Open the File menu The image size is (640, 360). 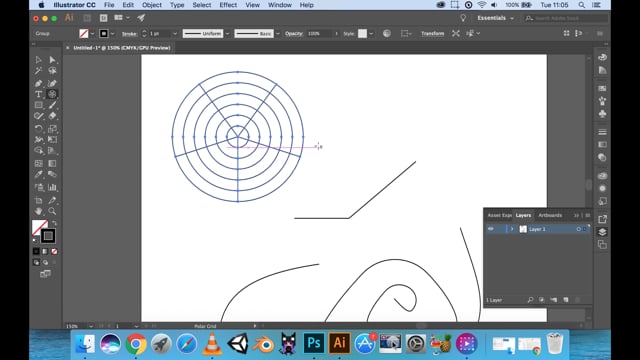[x=109, y=5]
